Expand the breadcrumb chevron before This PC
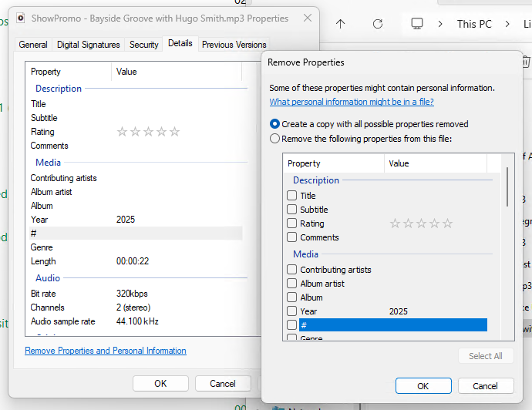 pyautogui.click(x=440, y=24)
